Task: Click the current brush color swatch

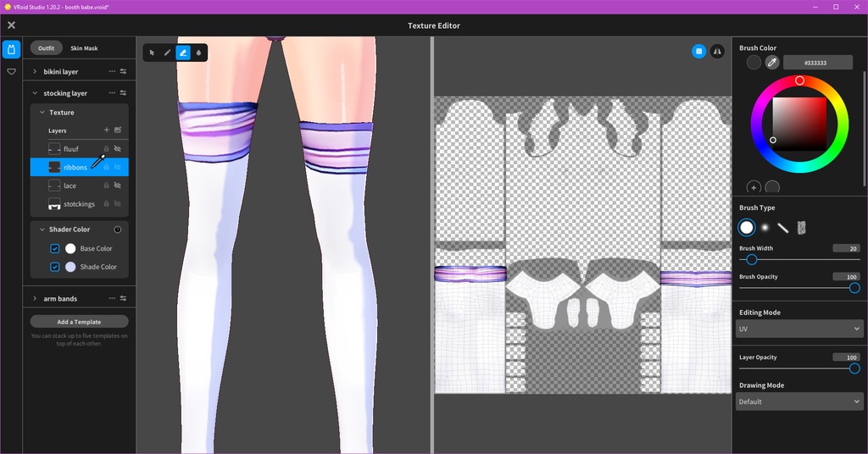Action: [x=754, y=63]
